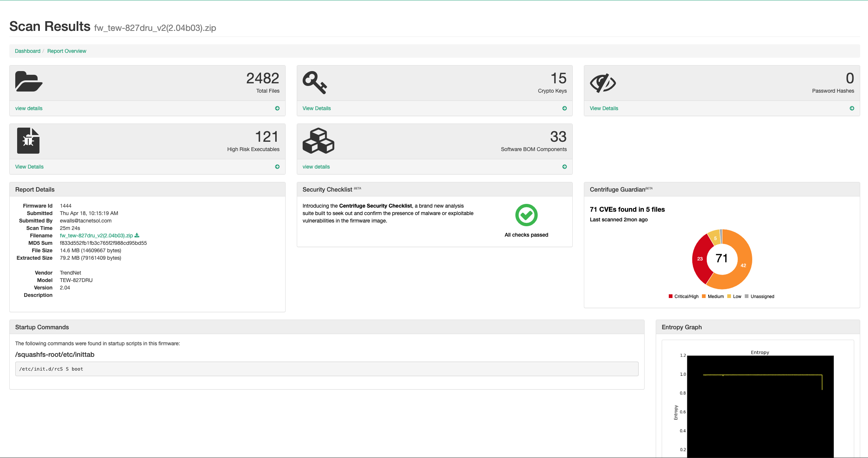Image resolution: width=868 pixels, height=458 pixels.
Task: Click the Report Details panel header
Action: coord(147,189)
